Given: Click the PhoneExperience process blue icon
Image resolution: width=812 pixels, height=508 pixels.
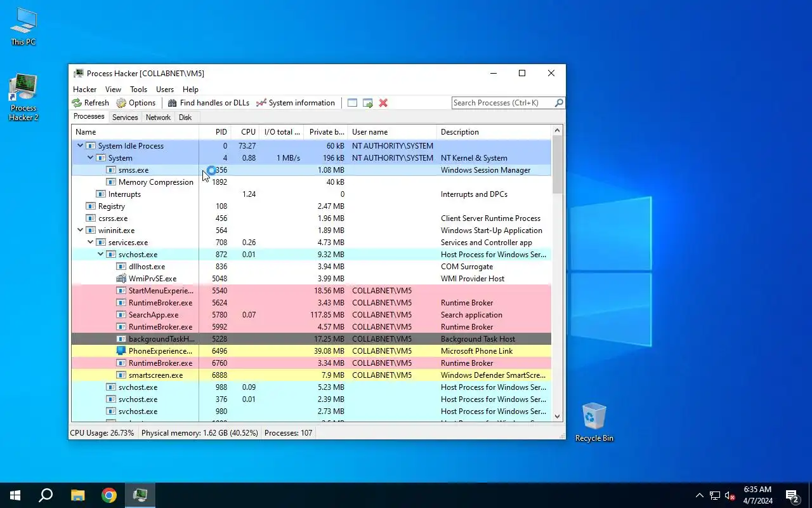Looking at the screenshot, I should point(121,351).
